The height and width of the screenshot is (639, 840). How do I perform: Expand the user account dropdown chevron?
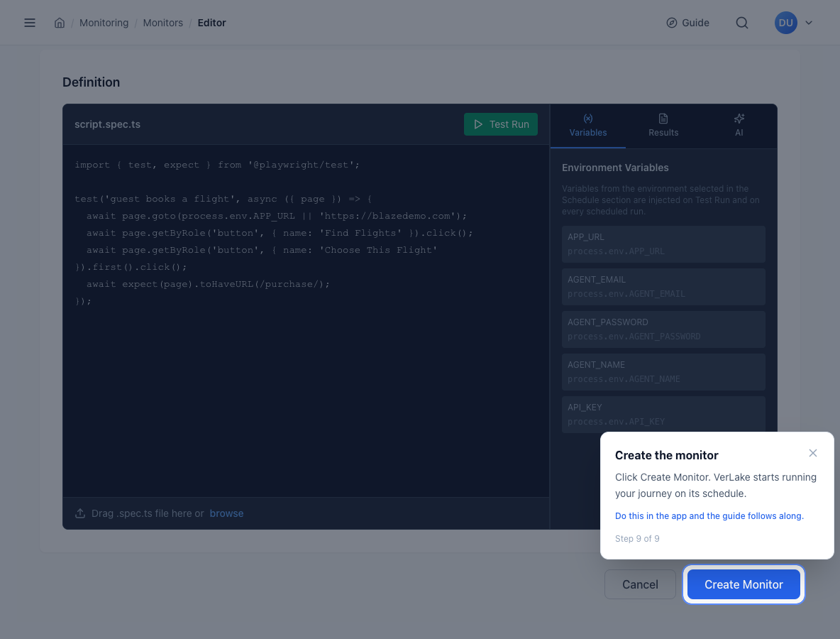click(809, 23)
